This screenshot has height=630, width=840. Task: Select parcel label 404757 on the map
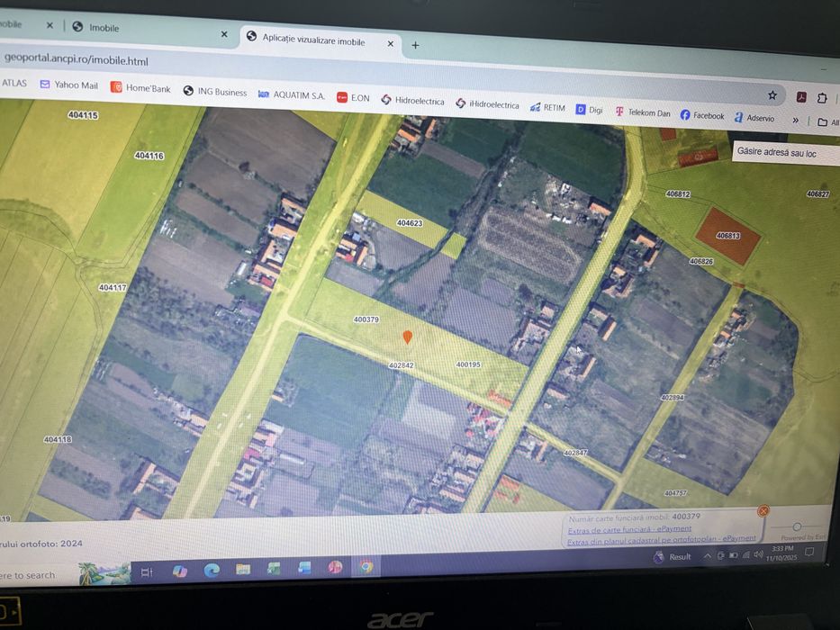pos(675,493)
